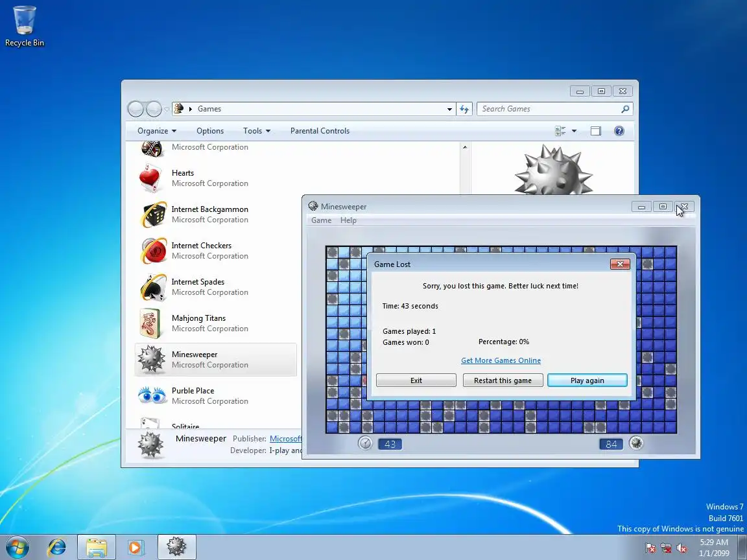Viewport: 747px width, 560px height.
Task: Click the arrow before Games in address bar
Action: pyautogui.click(x=190, y=109)
